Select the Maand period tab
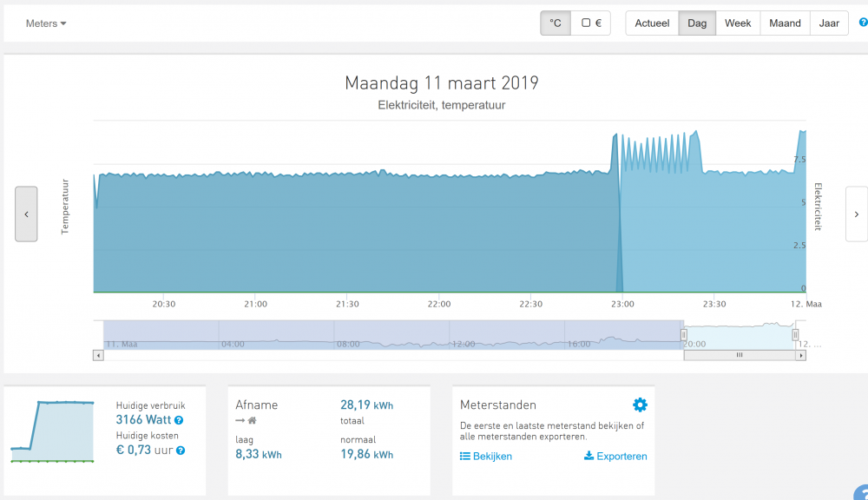Image resolution: width=868 pixels, height=500 pixels. pos(785,23)
